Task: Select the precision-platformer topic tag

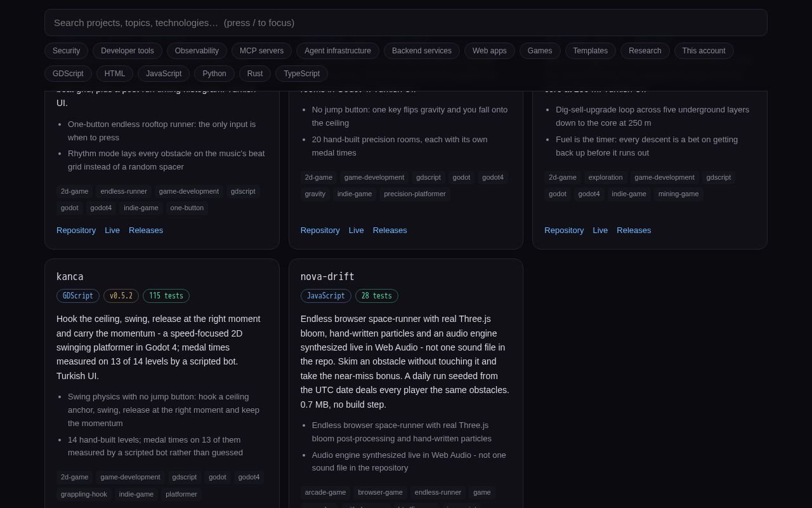Action: click(x=415, y=194)
